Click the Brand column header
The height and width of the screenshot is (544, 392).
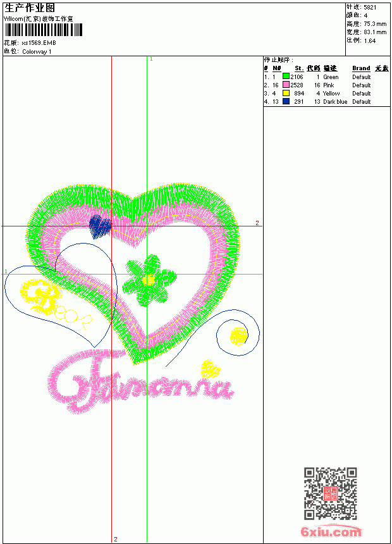(361, 68)
